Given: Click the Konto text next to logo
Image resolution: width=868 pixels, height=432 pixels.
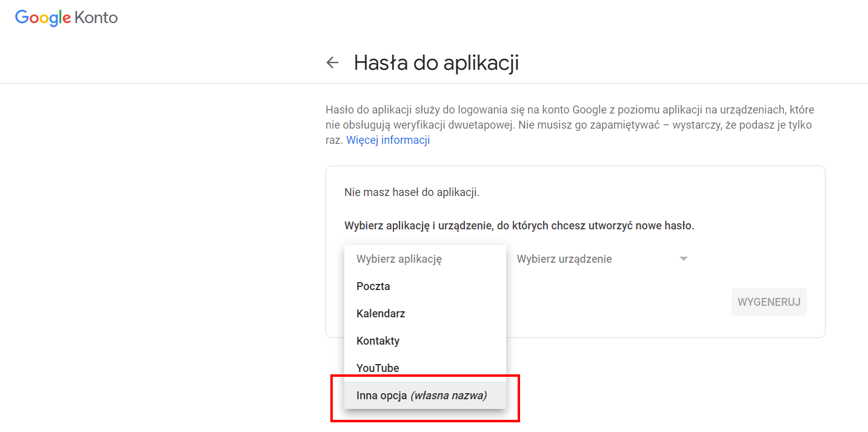Looking at the screenshot, I should pos(96,18).
